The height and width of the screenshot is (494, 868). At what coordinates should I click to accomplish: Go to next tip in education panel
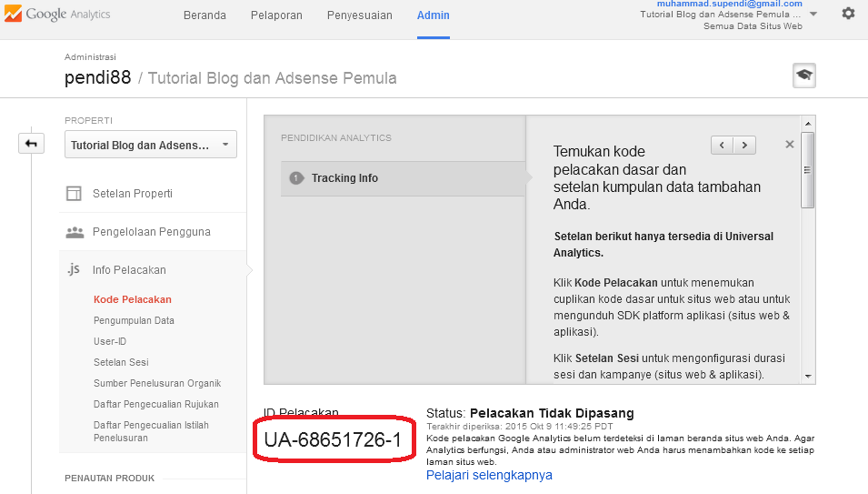pyautogui.click(x=744, y=145)
